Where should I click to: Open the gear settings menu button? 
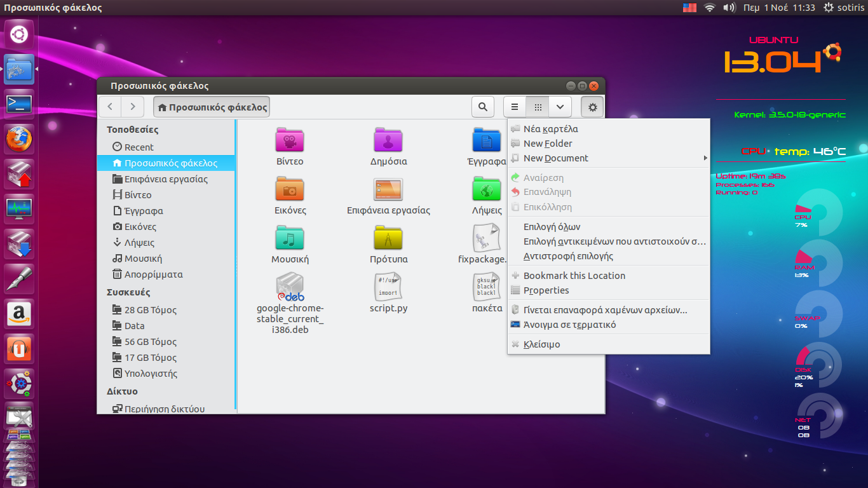pos(592,107)
